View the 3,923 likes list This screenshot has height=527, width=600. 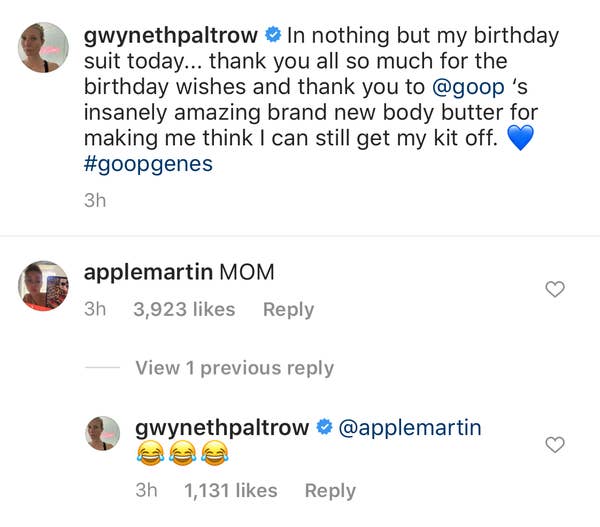pos(184,310)
